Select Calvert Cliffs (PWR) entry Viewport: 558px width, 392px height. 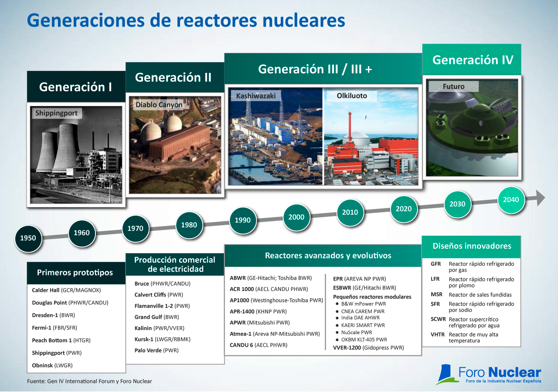tap(159, 295)
